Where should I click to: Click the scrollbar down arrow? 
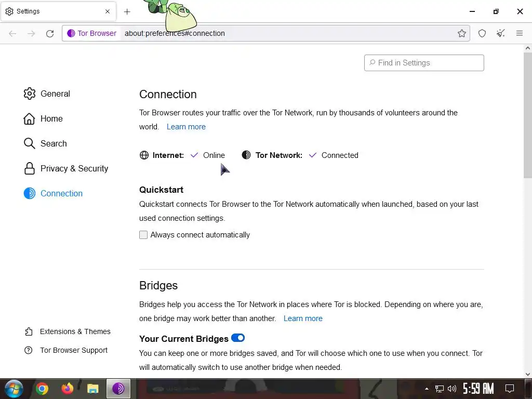coord(528,374)
